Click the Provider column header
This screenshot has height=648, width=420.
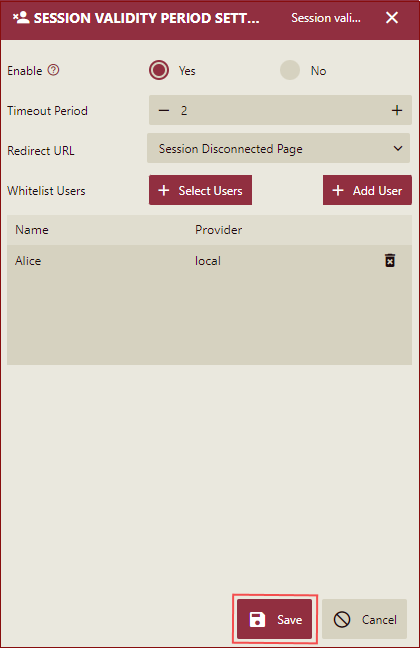(x=219, y=230)
